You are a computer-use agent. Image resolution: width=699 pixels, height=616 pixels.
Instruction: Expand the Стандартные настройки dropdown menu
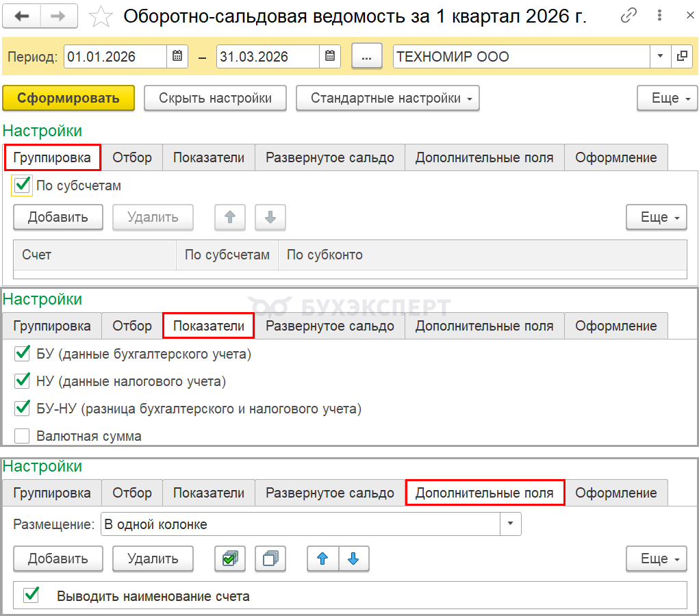(x=387, y=98)
